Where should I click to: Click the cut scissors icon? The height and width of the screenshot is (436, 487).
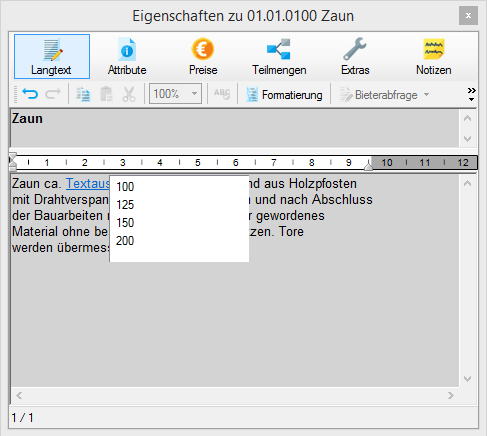pyautogui.click(x=129, y=94)
